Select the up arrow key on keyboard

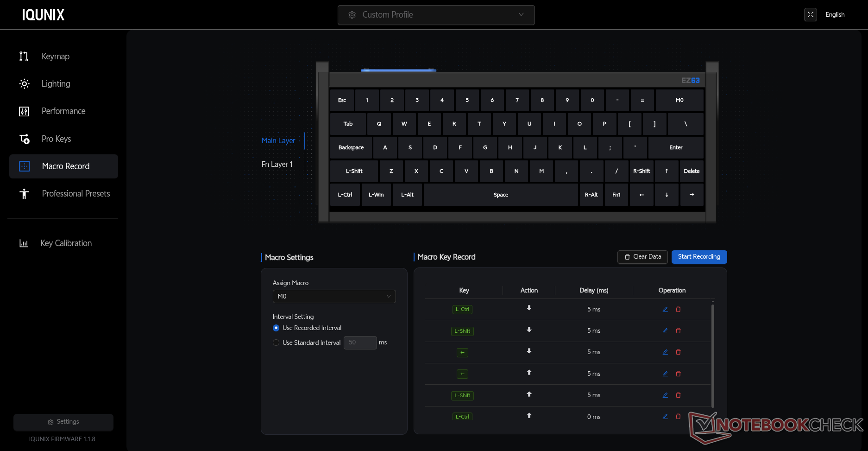(667, 171)
